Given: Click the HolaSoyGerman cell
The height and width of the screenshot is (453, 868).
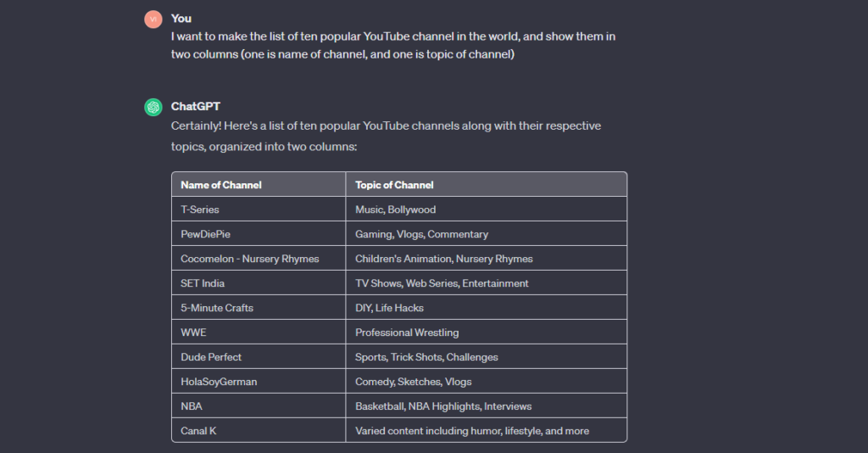Looking at the screenshot, I should pyautogui.click(x=219, y=382).
